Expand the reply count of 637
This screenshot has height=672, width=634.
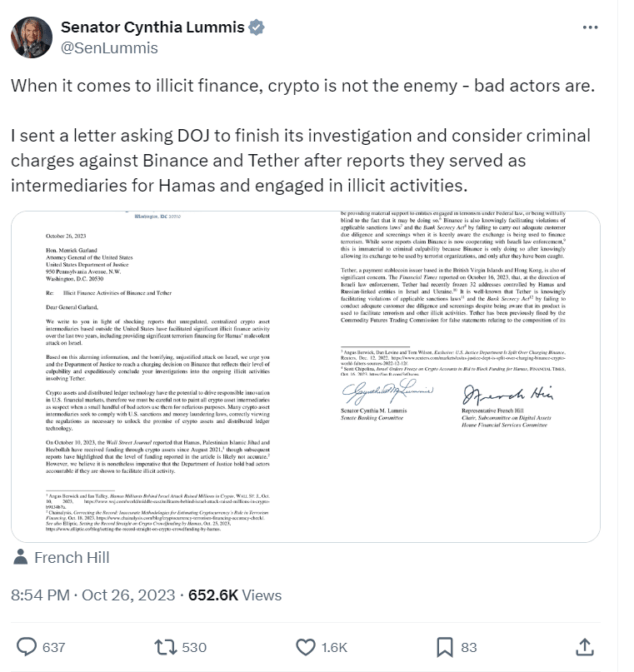click(52, 645)
